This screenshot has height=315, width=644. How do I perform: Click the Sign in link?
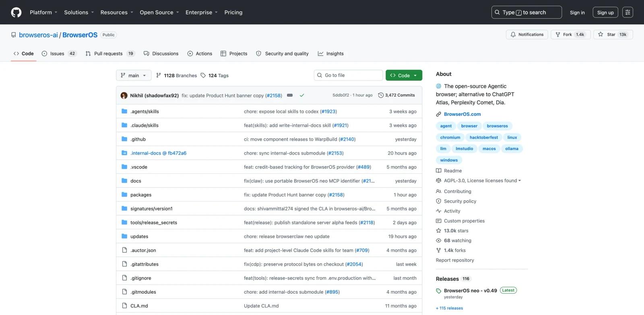click(x=577, y=12)
